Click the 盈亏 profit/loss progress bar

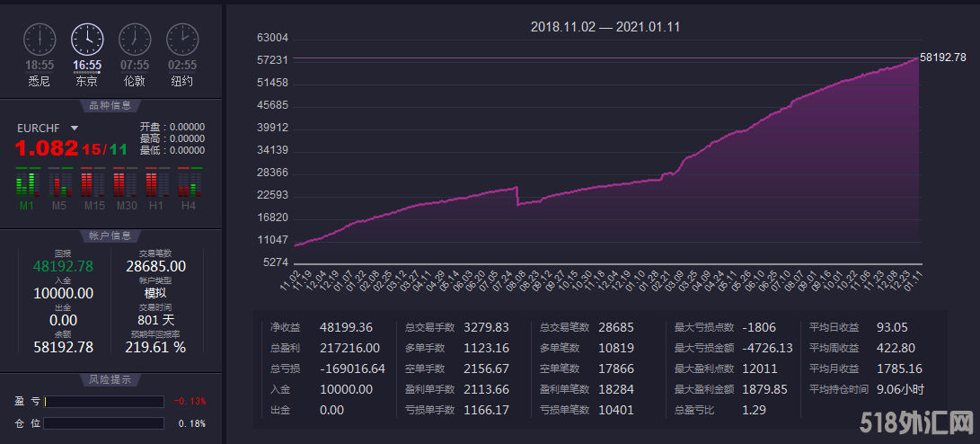pyautogui.click(x=103, y=402)
